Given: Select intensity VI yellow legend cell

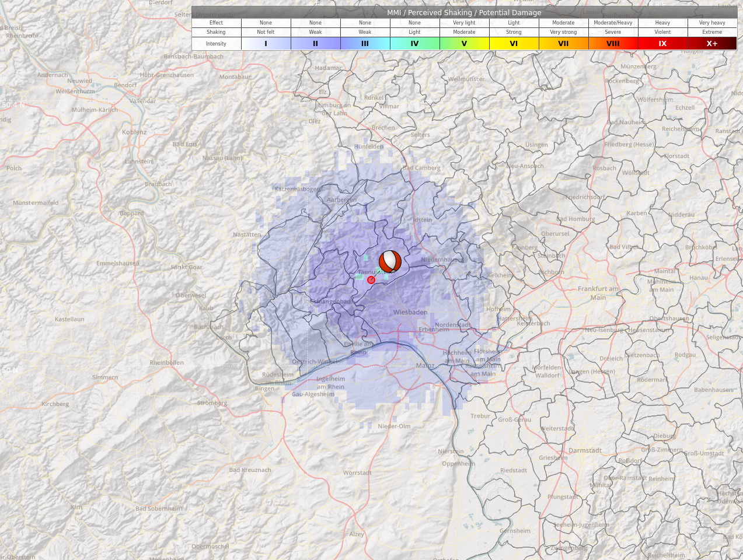Looking at the screenshot, I should [514, 44].
